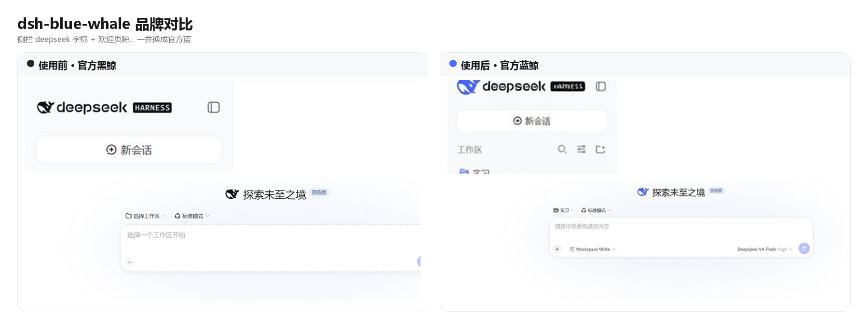Click the plus attach icon in before input box

tap(130, 262)
